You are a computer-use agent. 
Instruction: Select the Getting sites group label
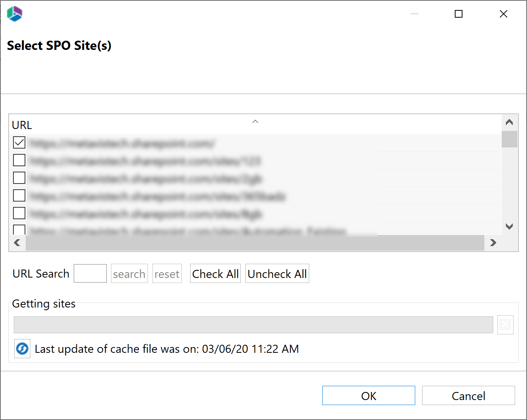pyautogui.click(x=44, y=303)
